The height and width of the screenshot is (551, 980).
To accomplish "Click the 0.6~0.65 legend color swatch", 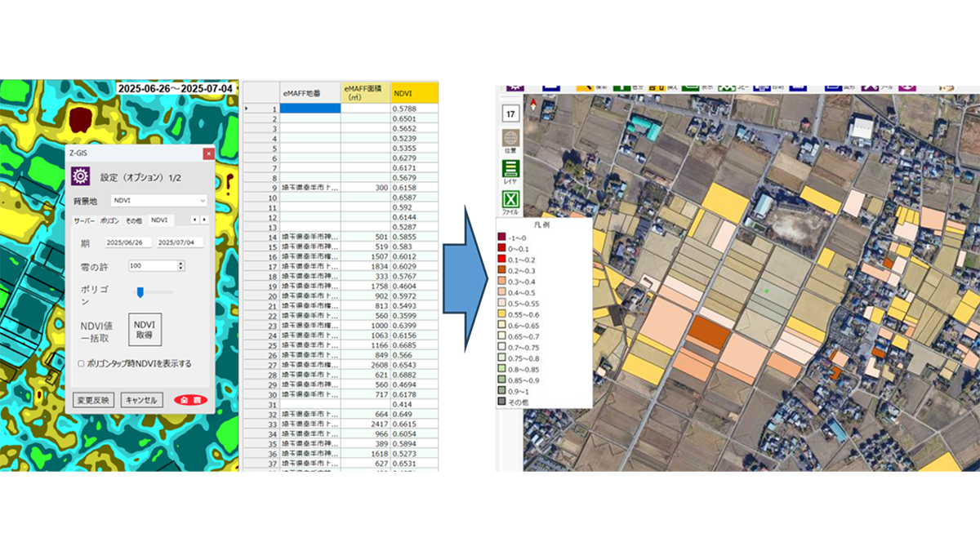I will pos(502,326).
